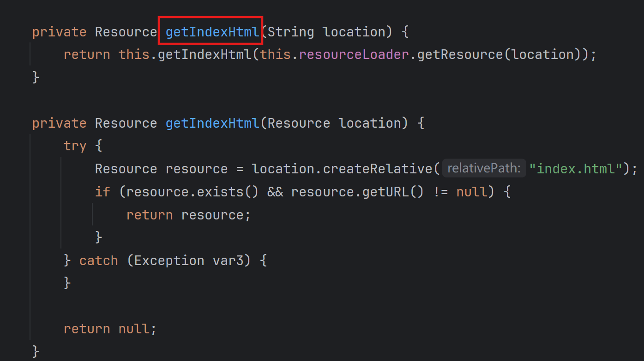
Task: Select the this keyword in return statement
Action: [133, 54]
